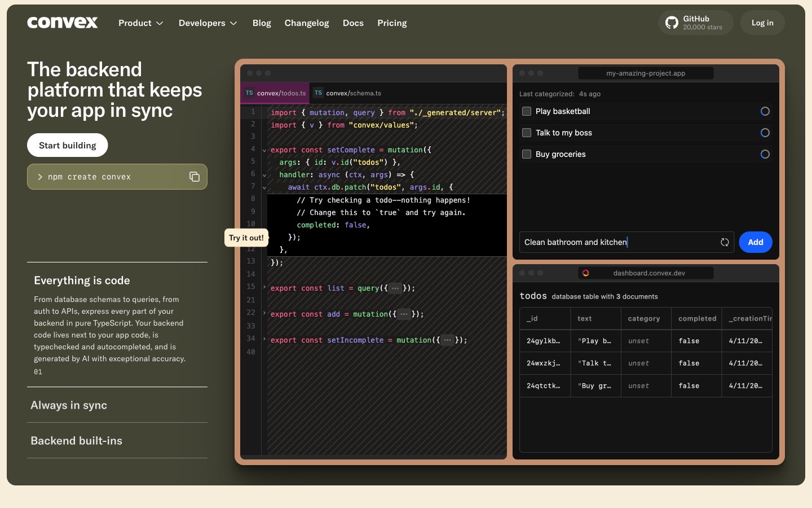812x508 pixels.
Task: Collapse the handler fold arrow on line 6
Action: (x=264, y=175)
